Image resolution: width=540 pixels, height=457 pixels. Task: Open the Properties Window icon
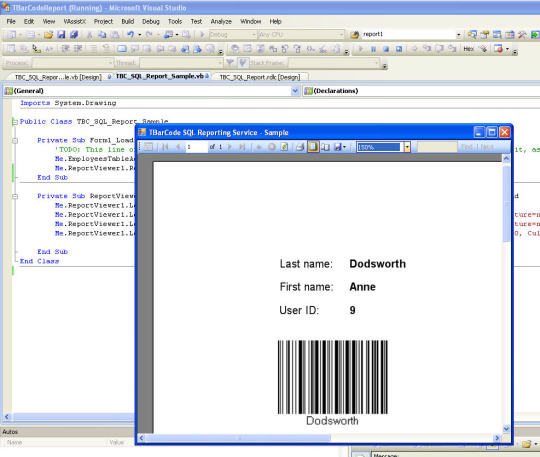click(485, 34)
